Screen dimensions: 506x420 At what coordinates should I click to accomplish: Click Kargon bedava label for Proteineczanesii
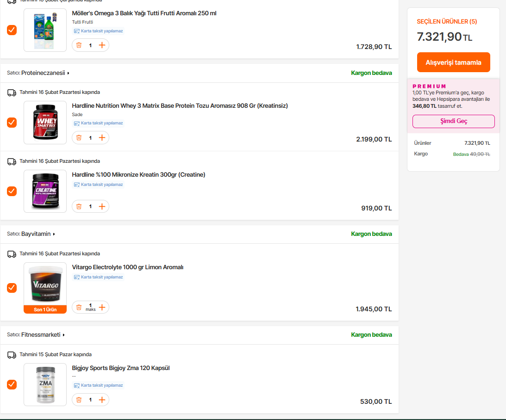(x=371, y=73)
